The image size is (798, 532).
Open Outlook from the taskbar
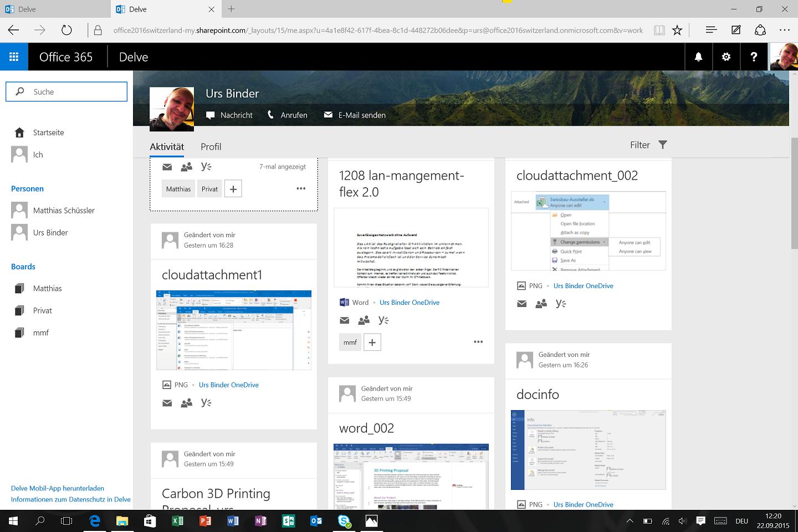316,521
